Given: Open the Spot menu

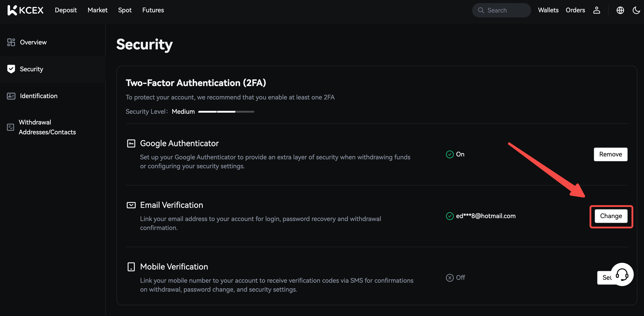Looking at the screenshot, I should [x=125, y=10].
